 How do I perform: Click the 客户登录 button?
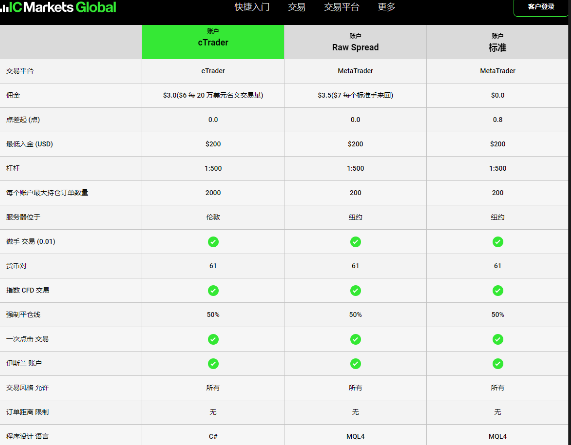541,7
